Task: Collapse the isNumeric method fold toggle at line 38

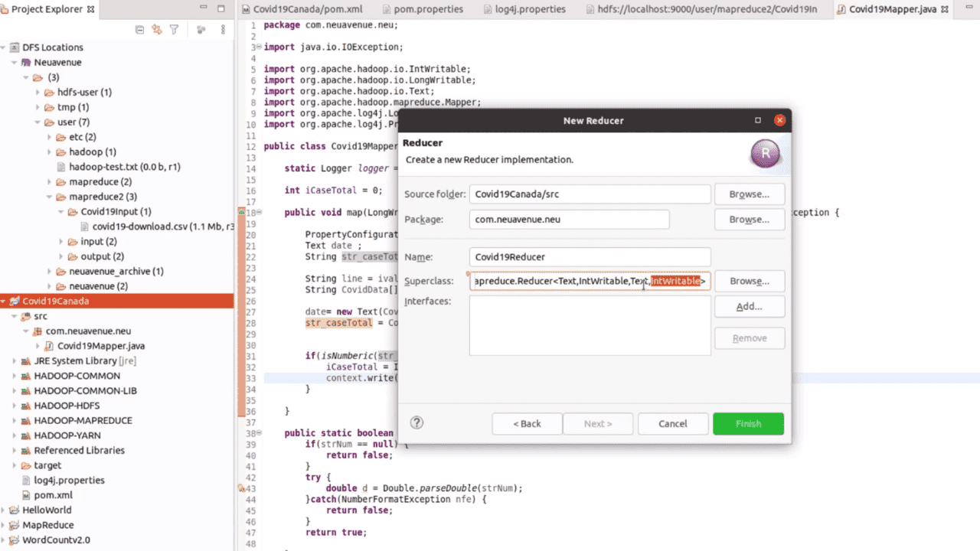Action: (258, 432)
